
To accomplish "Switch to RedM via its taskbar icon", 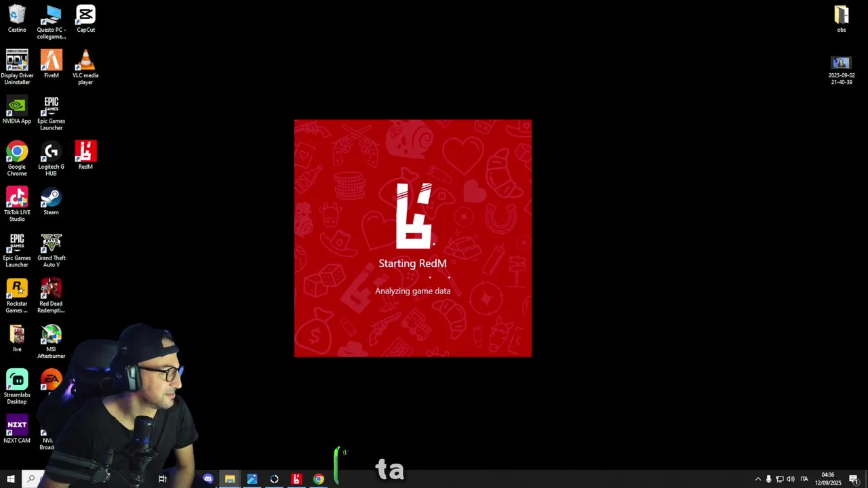I will [x=296, y=479].
